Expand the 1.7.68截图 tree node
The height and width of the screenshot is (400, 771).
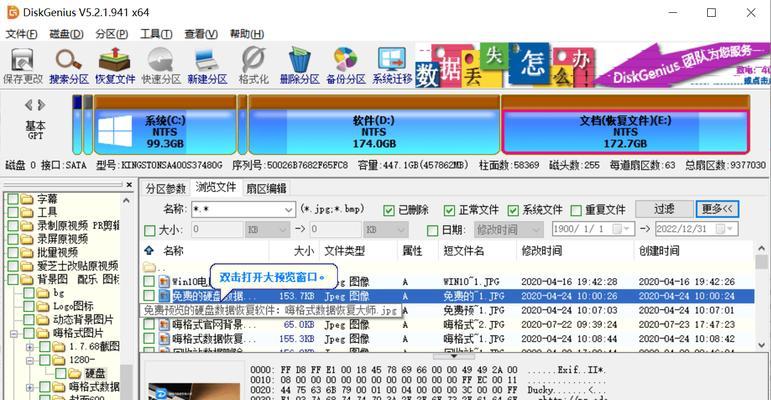(x=30, y=347)
